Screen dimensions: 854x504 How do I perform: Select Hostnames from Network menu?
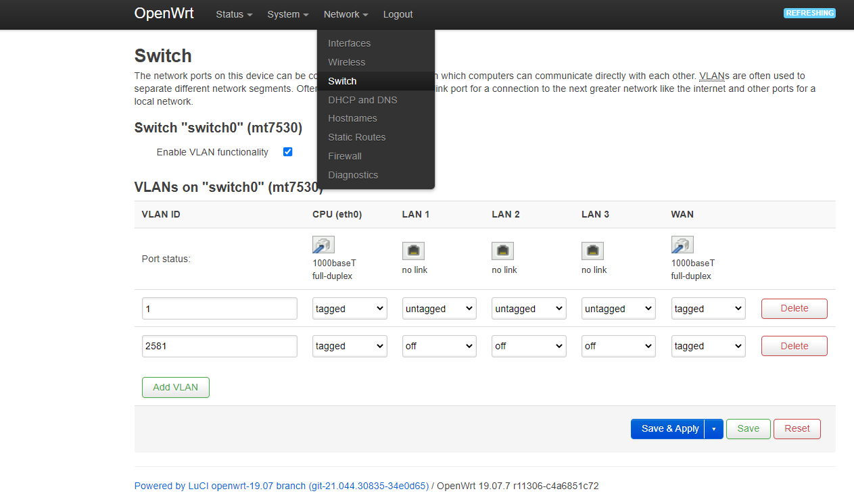376,118
